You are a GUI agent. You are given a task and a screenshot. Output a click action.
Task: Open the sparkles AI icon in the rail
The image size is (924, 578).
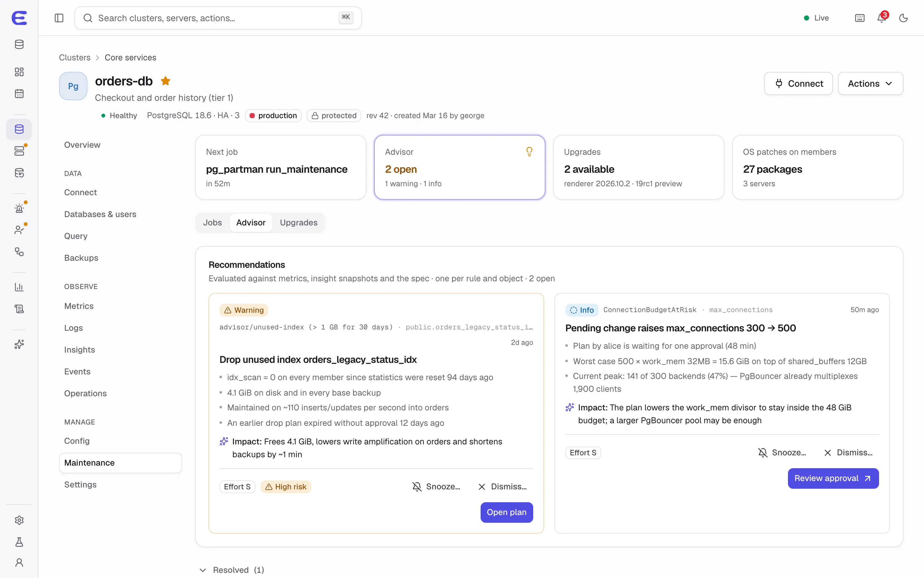click(x=19, y=345)
